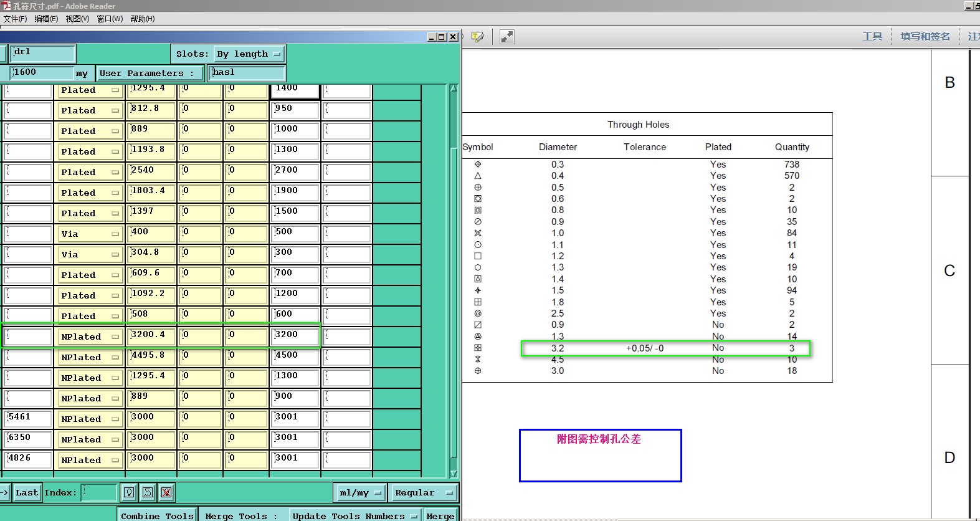
Task: Click the red X delete icon near Index
Action: [166, 492]
